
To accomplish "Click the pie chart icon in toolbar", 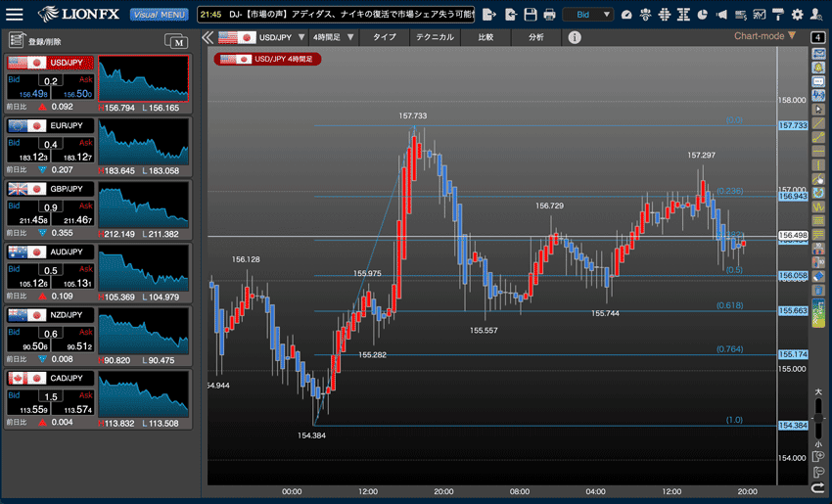I will 702,15.
